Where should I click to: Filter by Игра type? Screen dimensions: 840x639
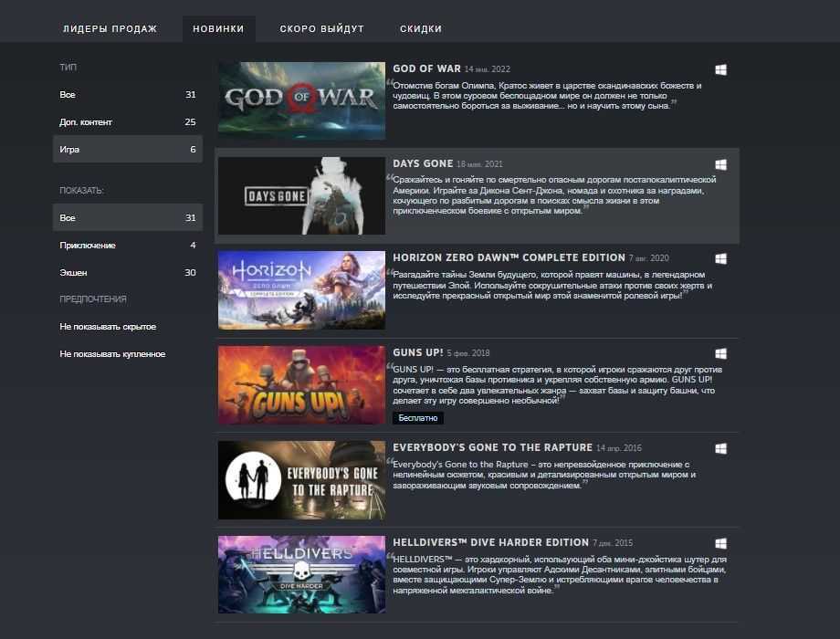click(x=128, y=150)
